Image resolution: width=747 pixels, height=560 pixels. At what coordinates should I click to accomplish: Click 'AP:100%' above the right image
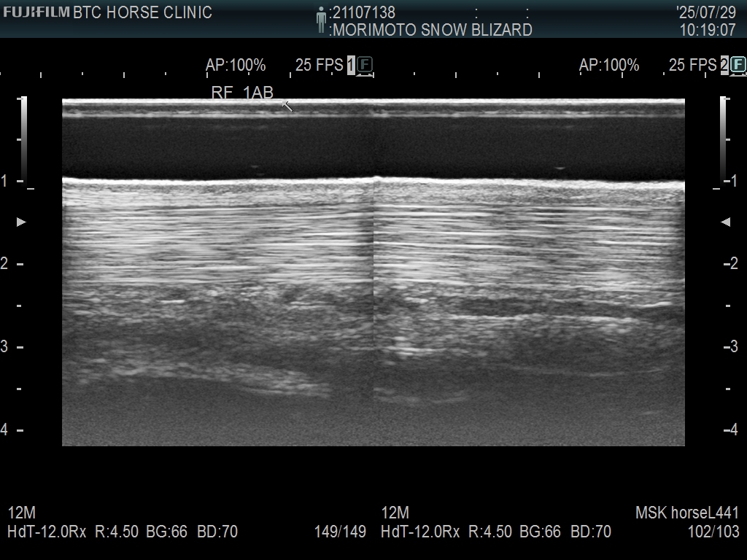tap(609, 65)
